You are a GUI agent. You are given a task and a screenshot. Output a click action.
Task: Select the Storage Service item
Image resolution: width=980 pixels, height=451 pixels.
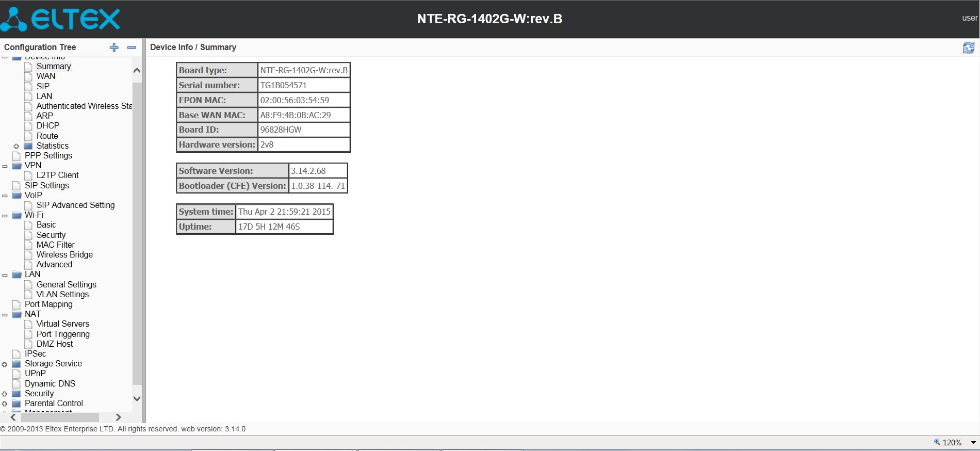53,363
